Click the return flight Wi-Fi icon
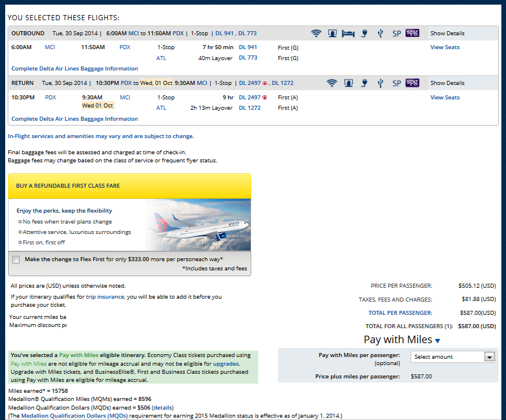The image size is (506, 420). pos(332,83)
